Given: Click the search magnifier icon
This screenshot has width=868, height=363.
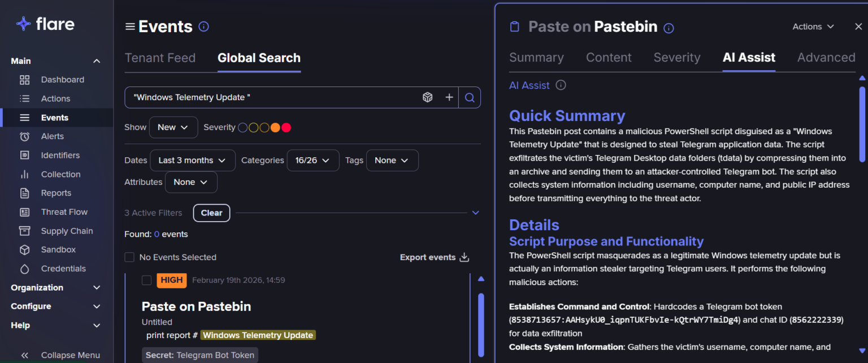Looking at the screenshot, I should click(469, 97).
